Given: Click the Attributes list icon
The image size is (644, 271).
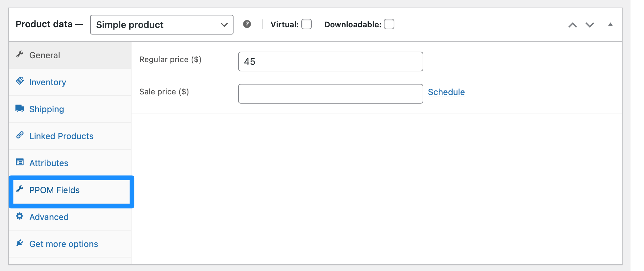Looking at the screenshot, I should (20, 162).
